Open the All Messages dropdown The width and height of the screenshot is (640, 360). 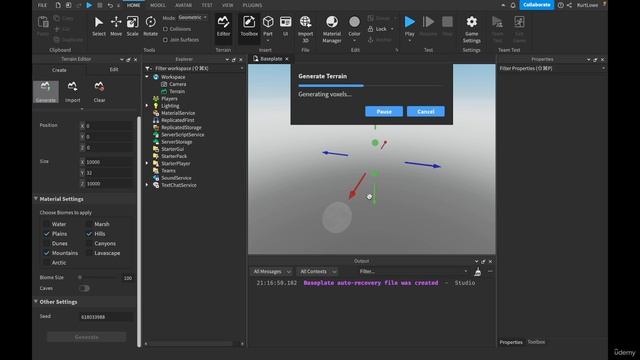271,271
